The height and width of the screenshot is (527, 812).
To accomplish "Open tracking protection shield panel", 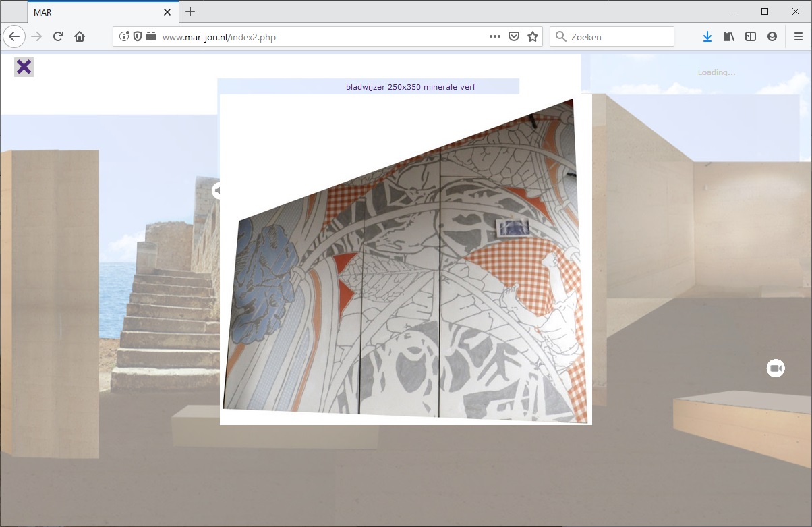I will click(138, 37).
